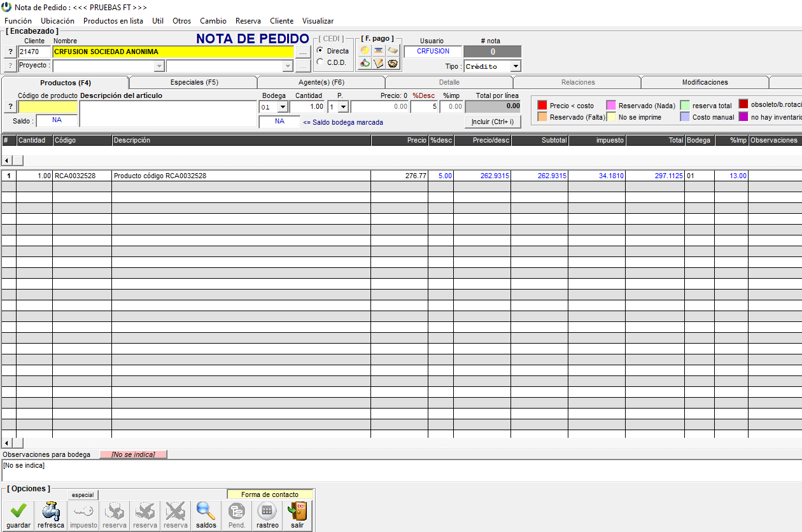Click the Forma de contacto button

click(x=270, y=494)
